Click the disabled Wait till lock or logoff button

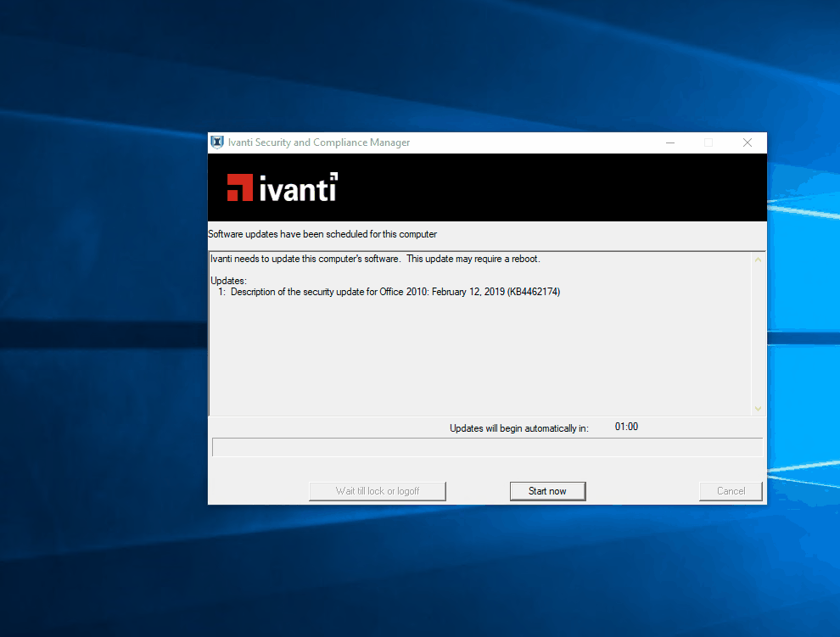pyautogui.click(x=377, y=491)
